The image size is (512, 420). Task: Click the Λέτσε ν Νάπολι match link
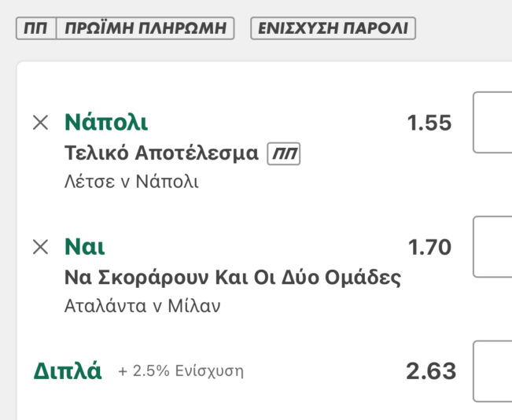[x=131, y=182]
